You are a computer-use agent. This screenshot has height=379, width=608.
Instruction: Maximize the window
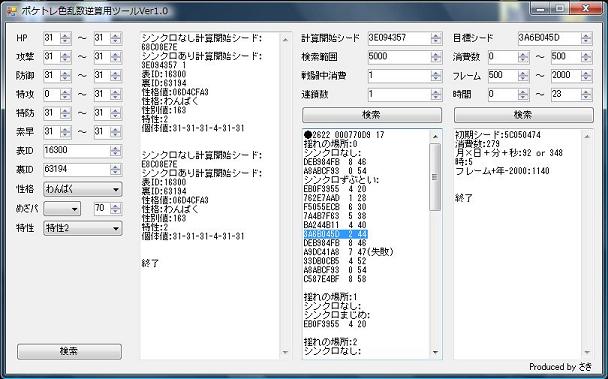point(560,9)
